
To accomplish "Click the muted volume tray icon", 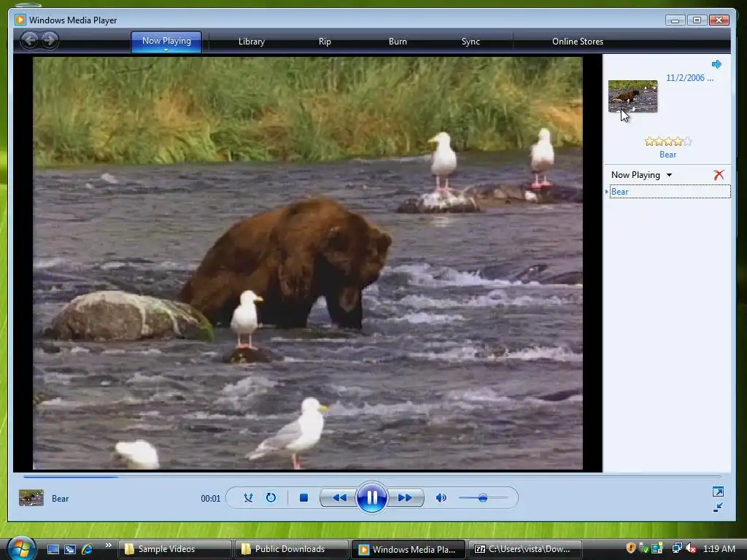I will tap(691, 548).
